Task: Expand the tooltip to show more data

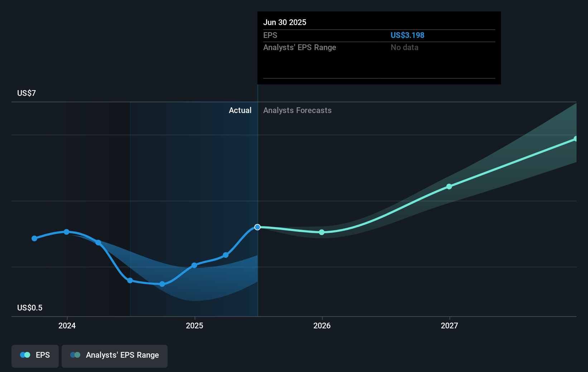Action: click(x=379, y=48)
